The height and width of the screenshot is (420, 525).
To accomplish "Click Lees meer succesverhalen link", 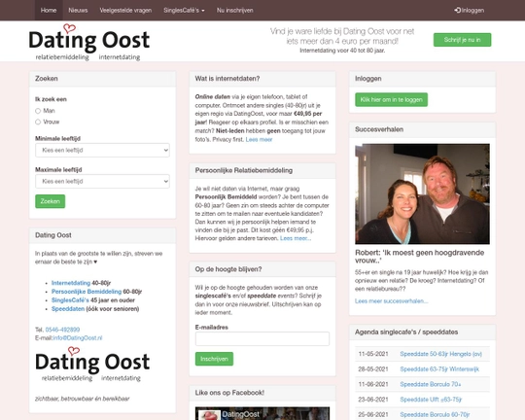I will (392, 301).
